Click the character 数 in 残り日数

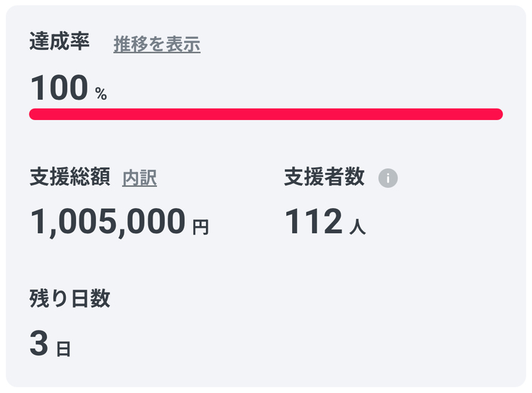point(100,298)
